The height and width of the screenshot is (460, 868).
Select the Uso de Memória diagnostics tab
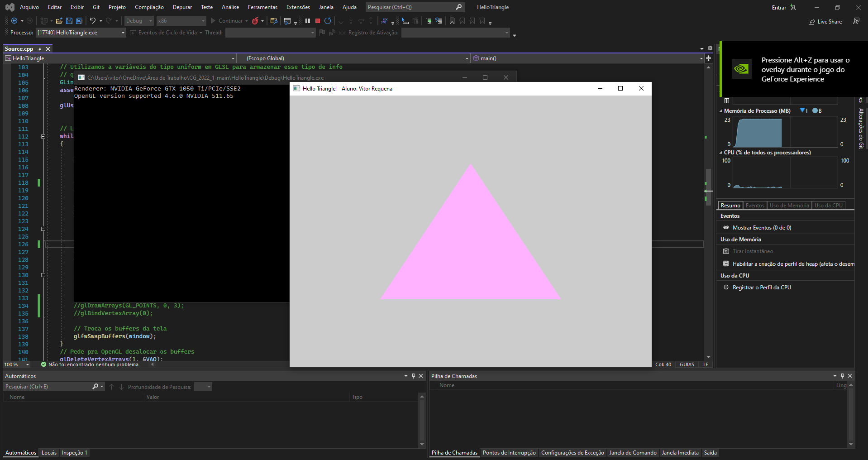point(789,206)
